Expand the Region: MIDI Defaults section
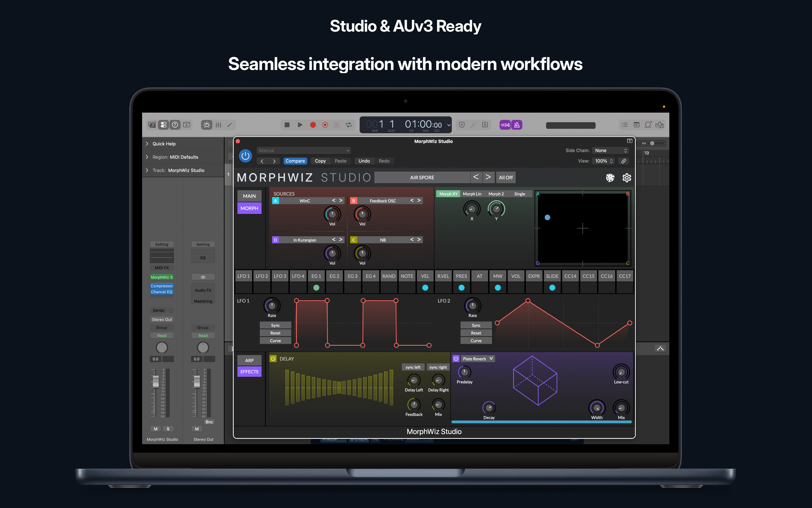This screenshot has width=812, height=508. click(147, 157)
